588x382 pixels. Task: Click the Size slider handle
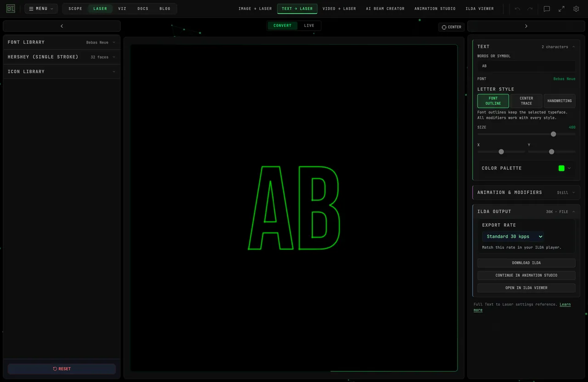554,134
